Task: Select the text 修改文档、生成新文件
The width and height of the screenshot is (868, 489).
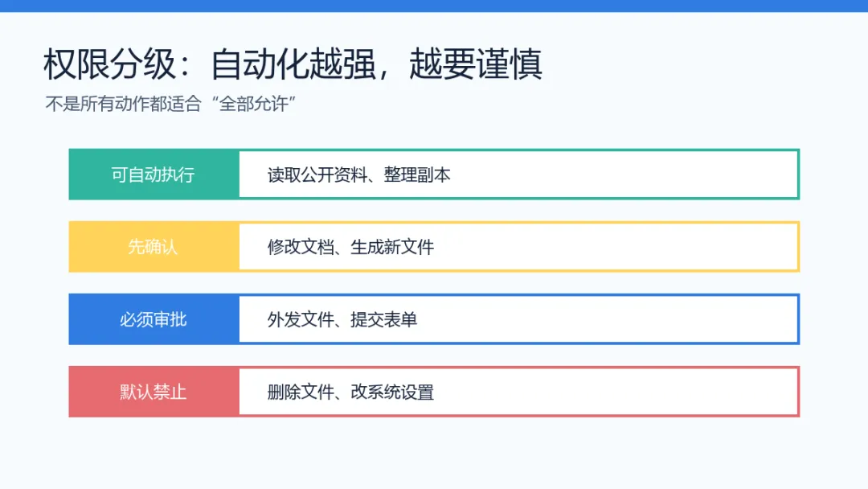Action: click(x=350, y=247)
